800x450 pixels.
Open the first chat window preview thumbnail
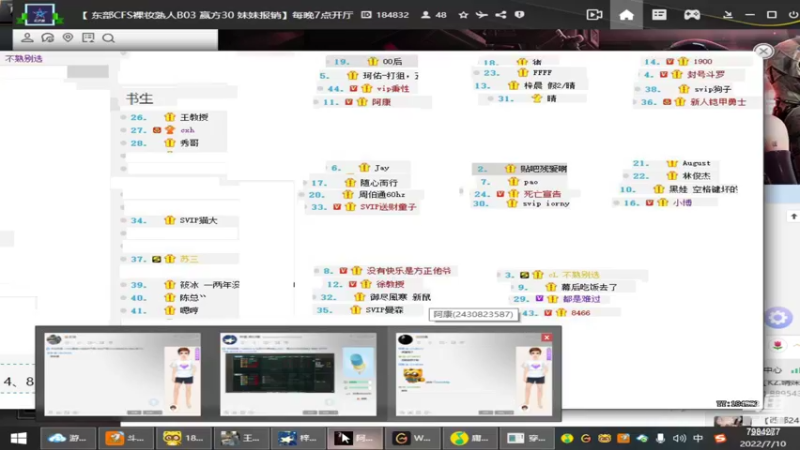pyautogui.click(x=122, y=374)
